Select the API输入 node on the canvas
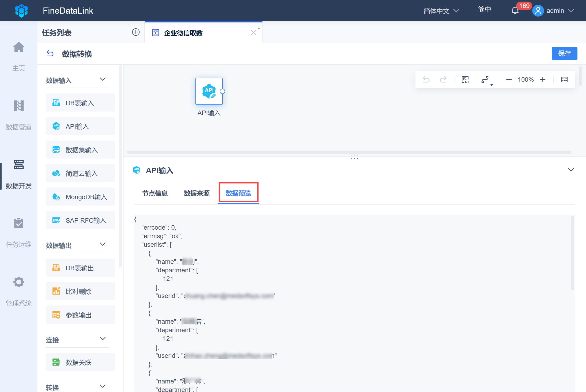This screenshot has height=392, width=586. (x=209, y=91)
